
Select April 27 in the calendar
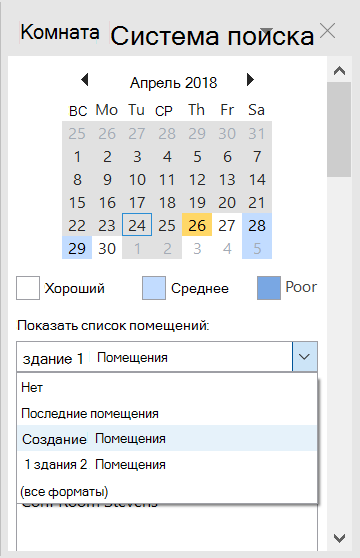point(227,225)
